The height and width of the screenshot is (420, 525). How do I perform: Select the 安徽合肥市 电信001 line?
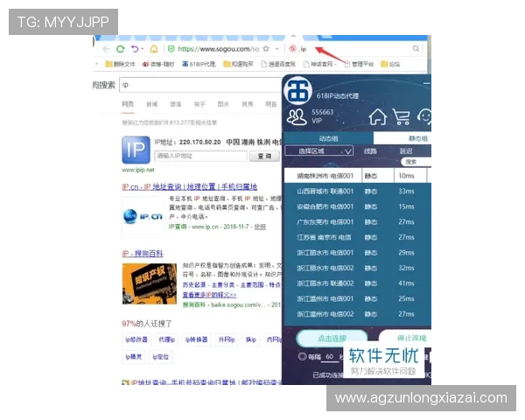(x=358, y=206)
